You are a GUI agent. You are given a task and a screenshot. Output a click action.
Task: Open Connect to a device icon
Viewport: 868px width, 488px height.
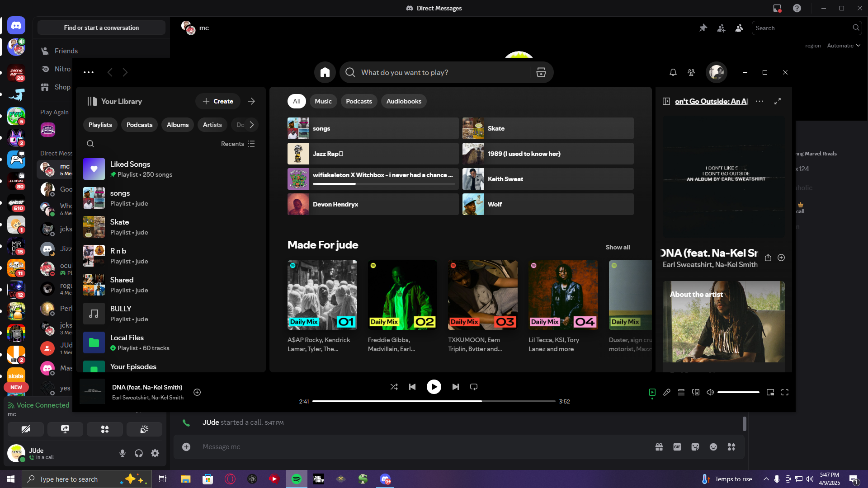[695, 392]
